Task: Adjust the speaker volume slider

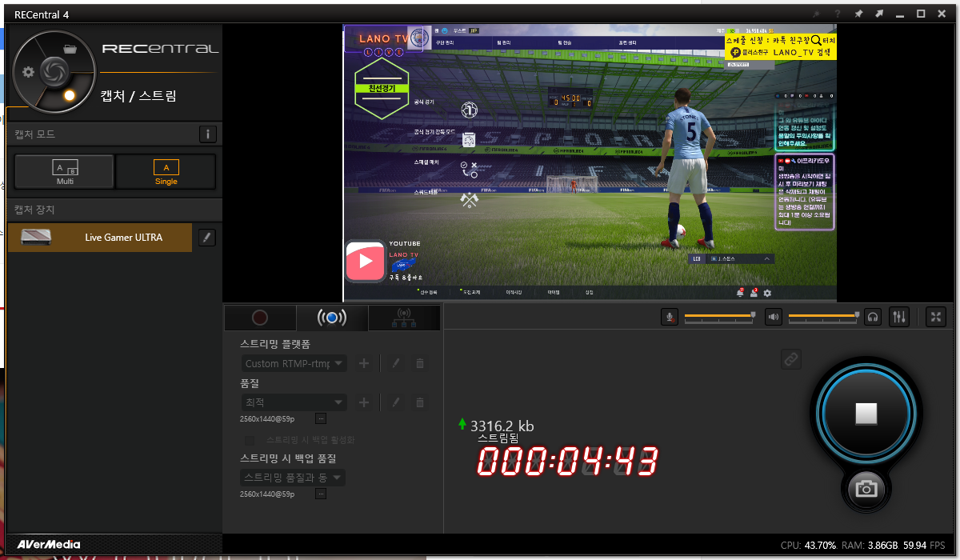Action: pos(824,317)
